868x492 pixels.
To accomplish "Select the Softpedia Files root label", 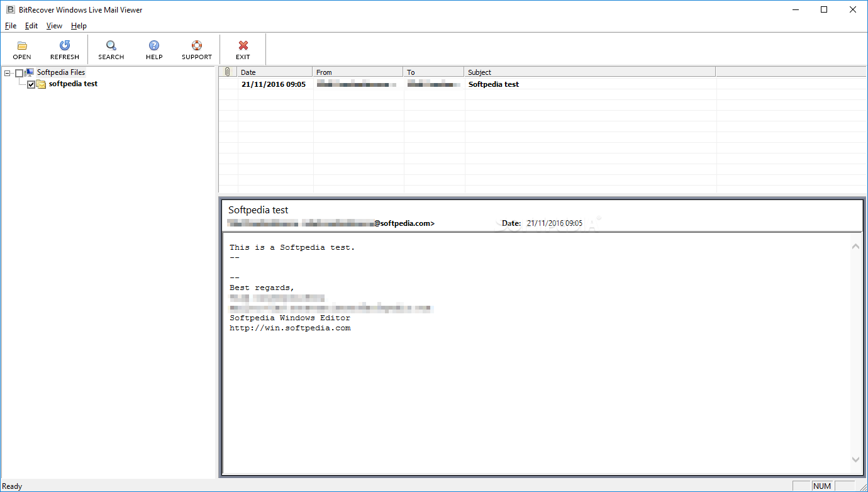I will [61, 72].
